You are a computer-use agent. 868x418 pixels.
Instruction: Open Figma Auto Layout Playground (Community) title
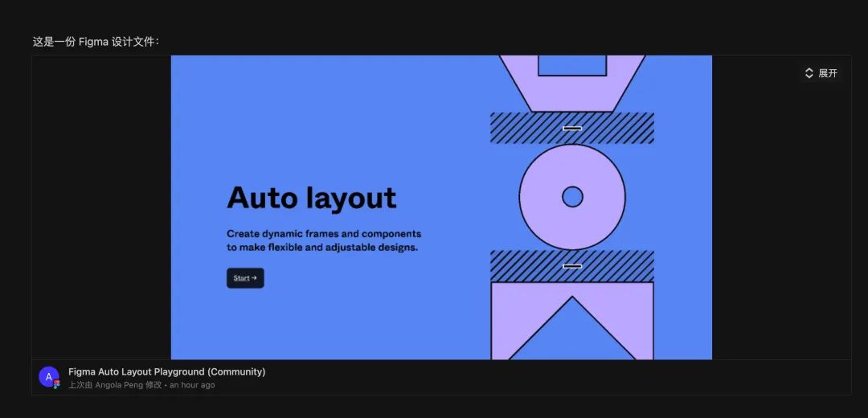pos(166,371)
